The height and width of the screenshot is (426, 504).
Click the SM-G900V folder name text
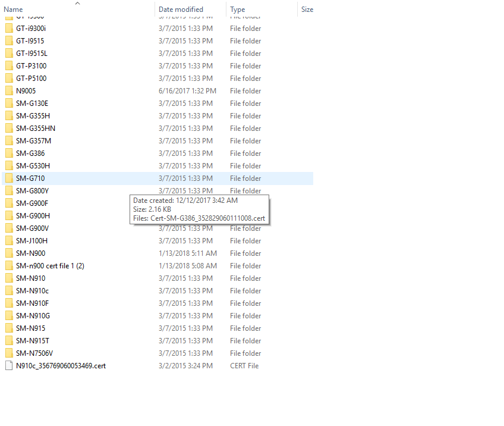click(x=33, y=228)
